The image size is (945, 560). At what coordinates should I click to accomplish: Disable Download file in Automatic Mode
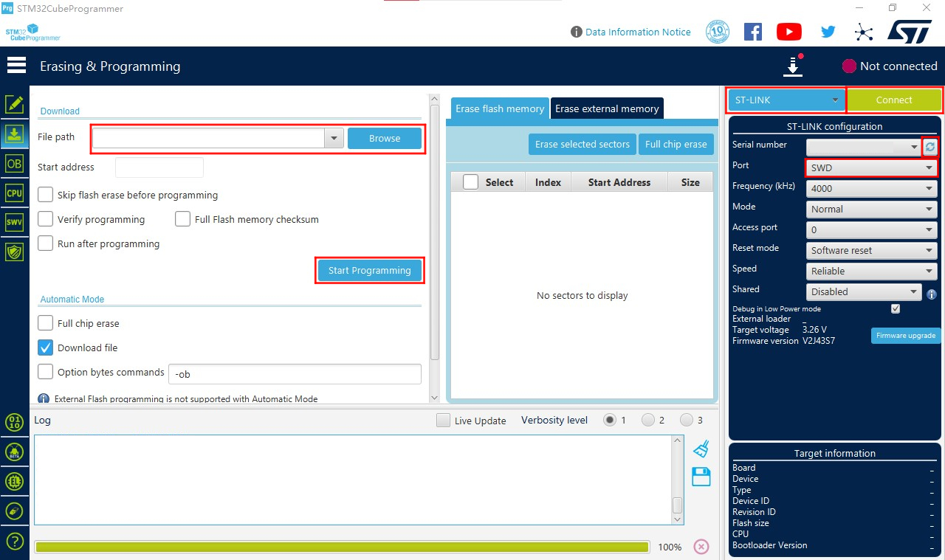point(45,347)
